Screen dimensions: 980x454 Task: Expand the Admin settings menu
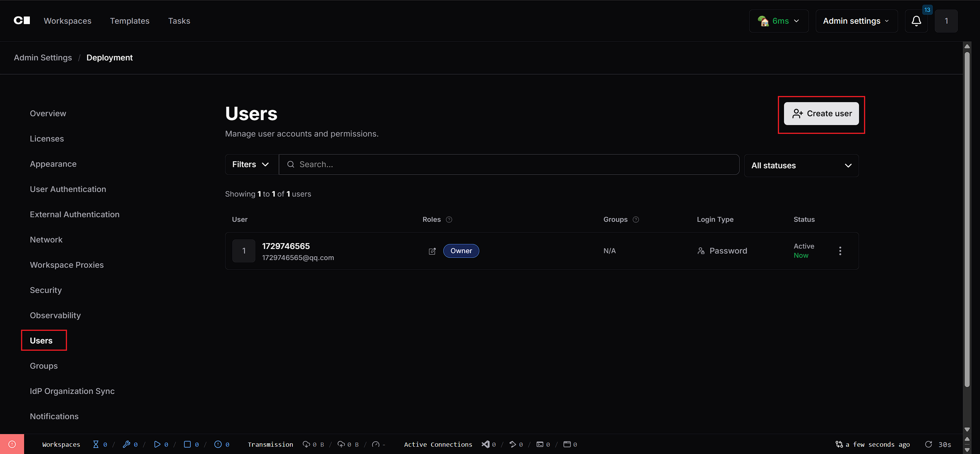856,21
